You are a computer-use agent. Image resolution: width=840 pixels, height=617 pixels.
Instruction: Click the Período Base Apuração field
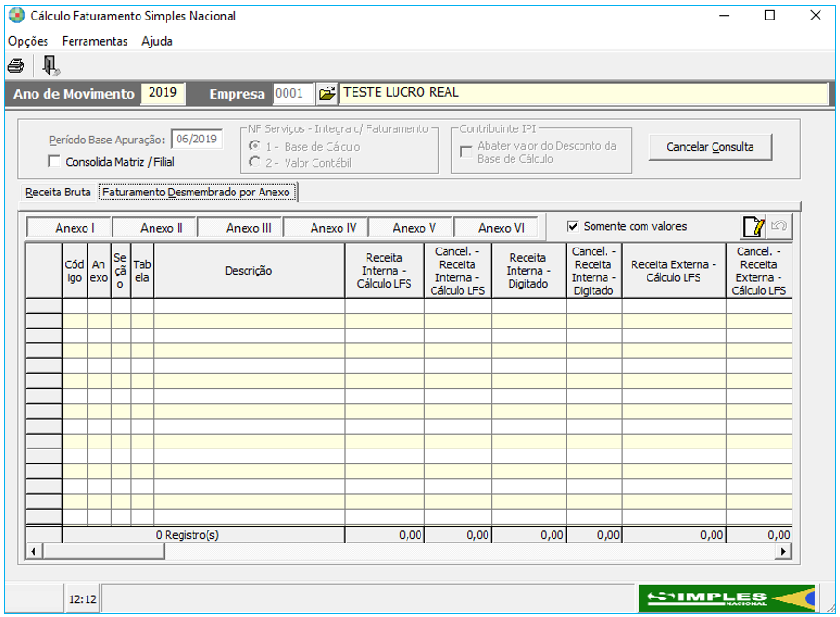(196, 140)
